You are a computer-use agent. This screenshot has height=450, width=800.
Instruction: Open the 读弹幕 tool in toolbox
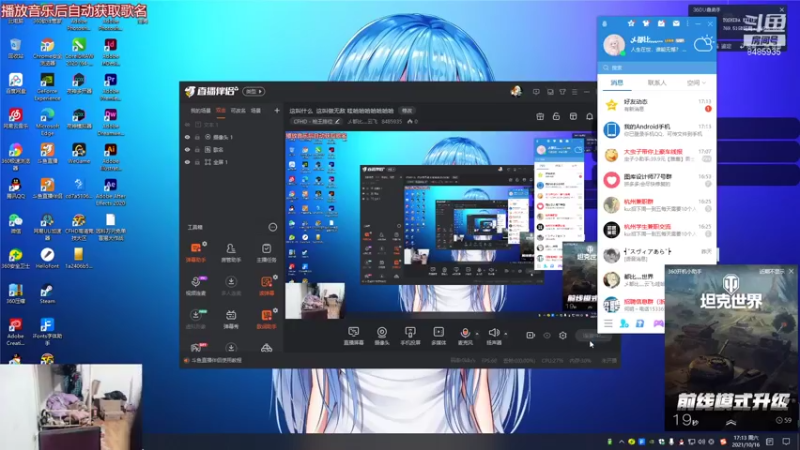click(266, 286)
